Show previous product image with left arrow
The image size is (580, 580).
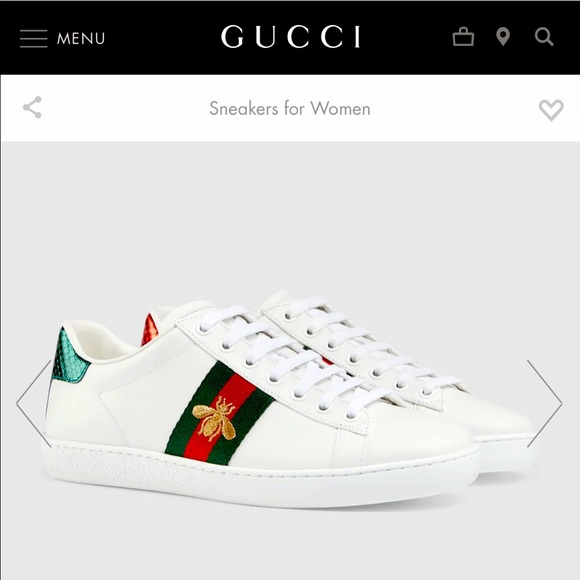pos(34,403)
